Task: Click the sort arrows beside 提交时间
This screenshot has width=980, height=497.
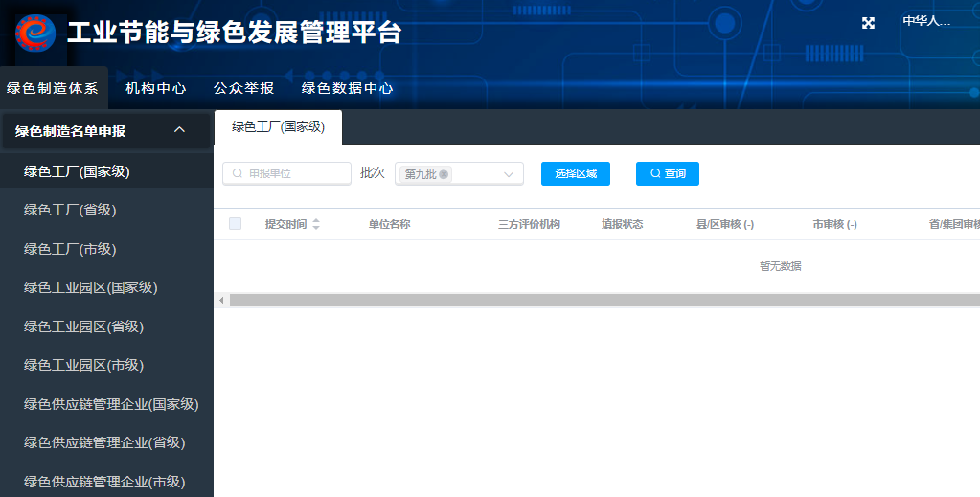Action: coord(316,224)
